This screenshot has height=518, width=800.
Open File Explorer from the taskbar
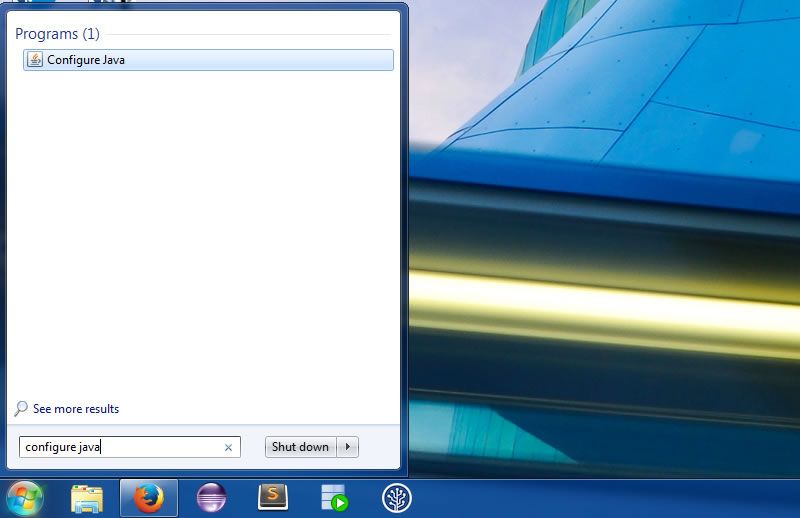tap(87, 498)
